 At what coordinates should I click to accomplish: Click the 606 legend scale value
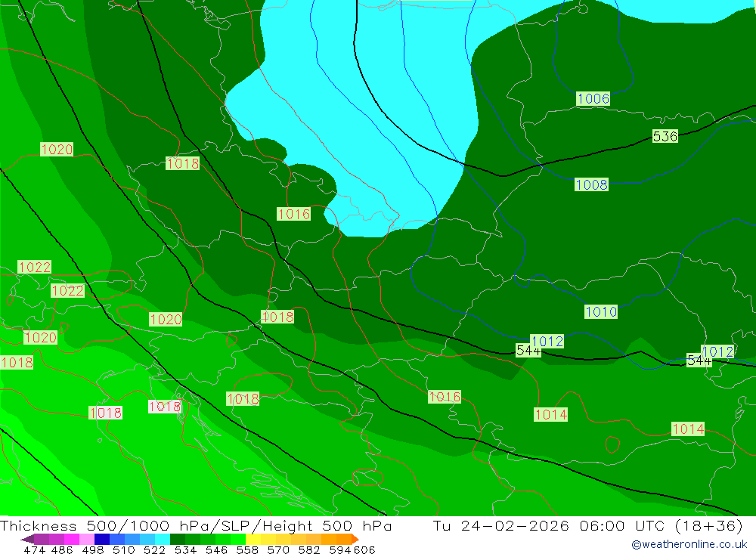click(364, 550)
